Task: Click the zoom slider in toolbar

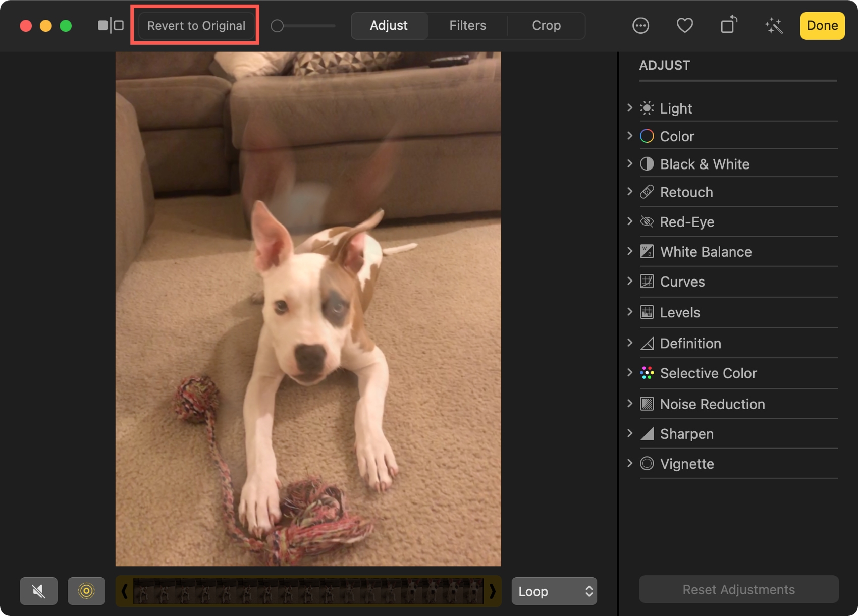Action: coord(303,26)
